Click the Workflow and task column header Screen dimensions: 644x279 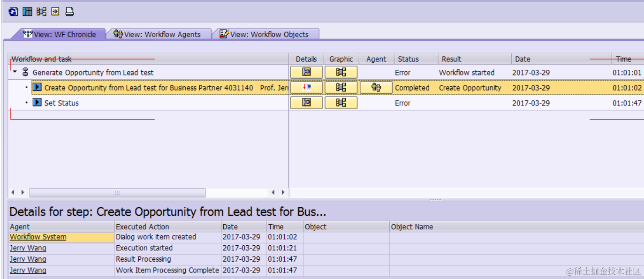pos(149,59)
